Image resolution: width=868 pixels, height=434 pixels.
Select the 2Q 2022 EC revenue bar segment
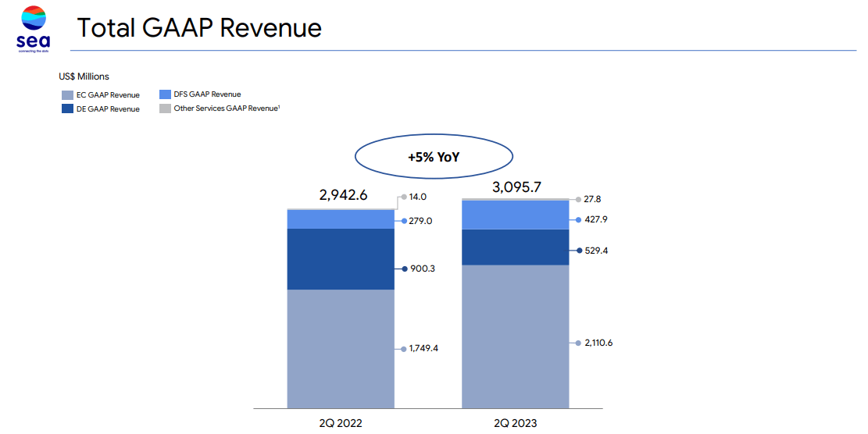pyautogui.click(x=341, y=349)
